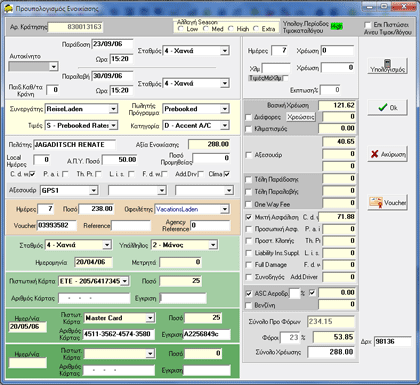Toggle the F.d.w checkbox
This screenshot has width=420, height=385.
click(x=165, y=174)
